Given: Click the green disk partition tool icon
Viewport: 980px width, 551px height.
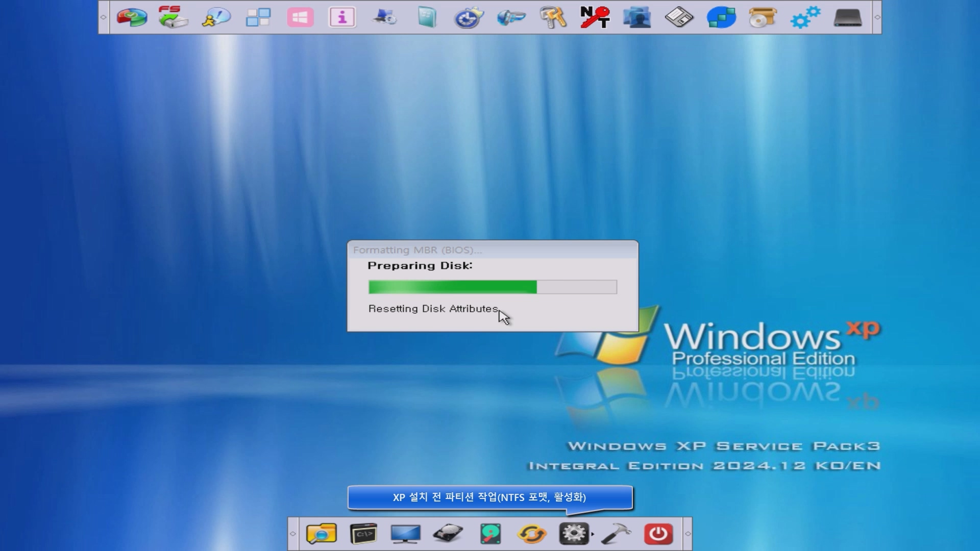Looking at the screenshot, I should pyautogui.click(x=490, y=534).
